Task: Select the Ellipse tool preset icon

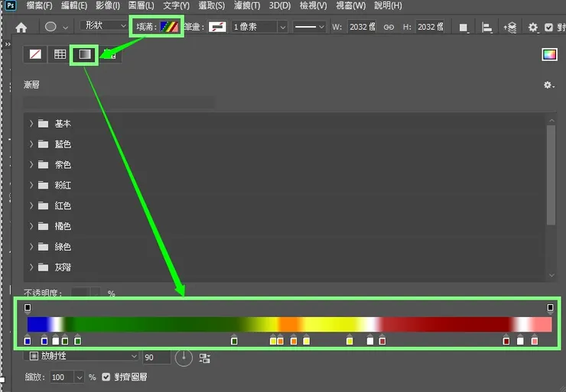Action: 50,27
